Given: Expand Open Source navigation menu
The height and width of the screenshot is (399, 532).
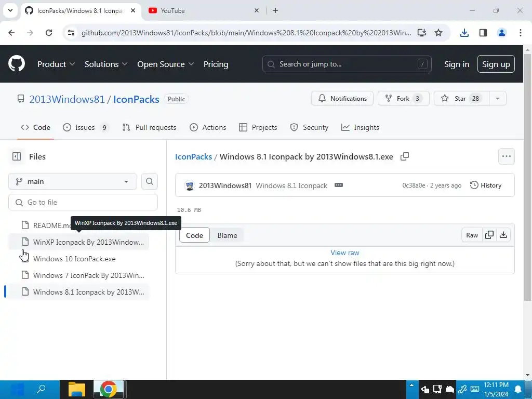Looking at the screenshot, I should pyautogui.click(x=166, y=64).
